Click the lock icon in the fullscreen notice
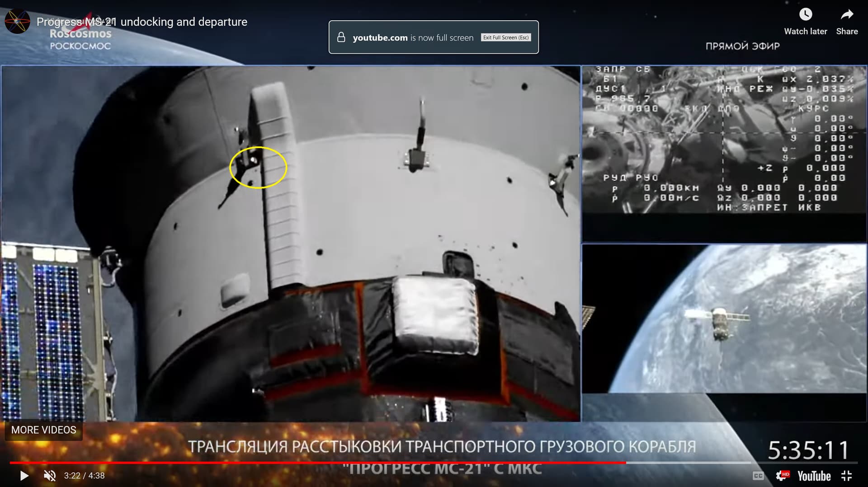The image size is (868, 487). coord(341,37)
